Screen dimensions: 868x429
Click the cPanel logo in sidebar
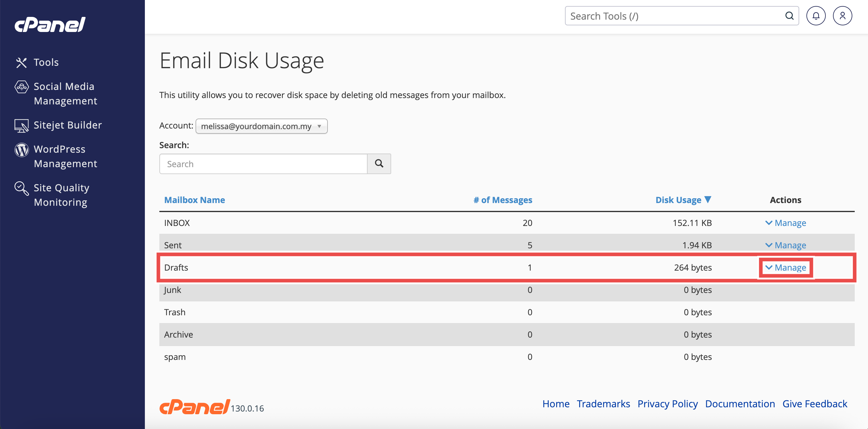(50, 24)
